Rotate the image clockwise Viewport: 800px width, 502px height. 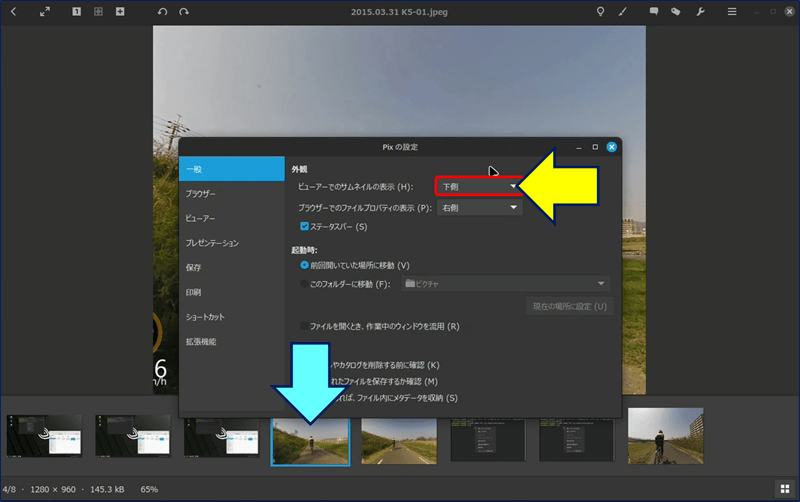coord(184,11)
